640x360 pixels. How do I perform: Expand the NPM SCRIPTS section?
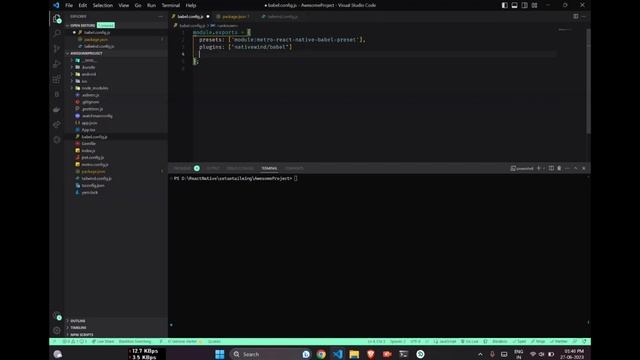[x=82, y=335]
